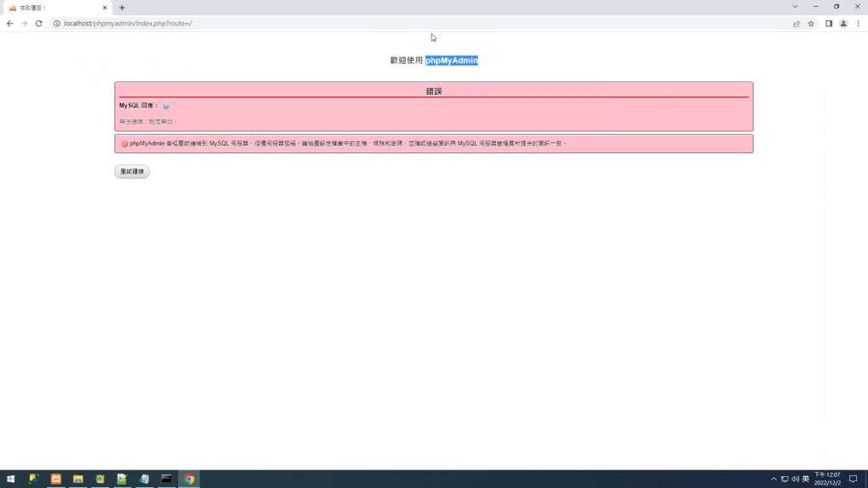This screenshot has width=868, height=488.
Task: Show hidden system tray icons
Action: coord(773,479)
